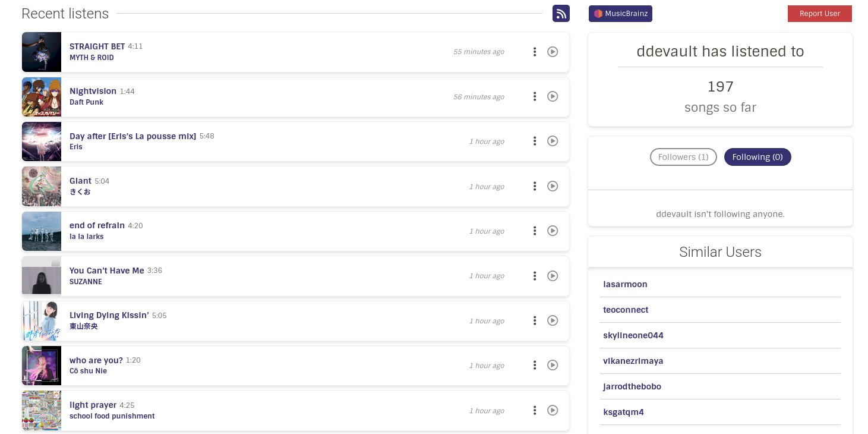Click end of refrain album cover

42,231
